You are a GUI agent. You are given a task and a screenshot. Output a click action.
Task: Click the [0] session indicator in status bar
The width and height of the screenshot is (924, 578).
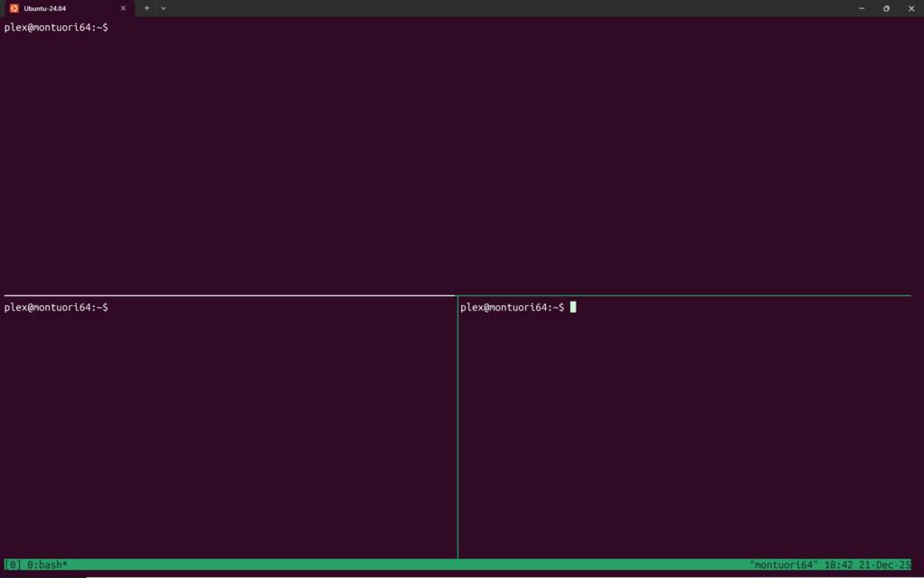pos(13,564)
